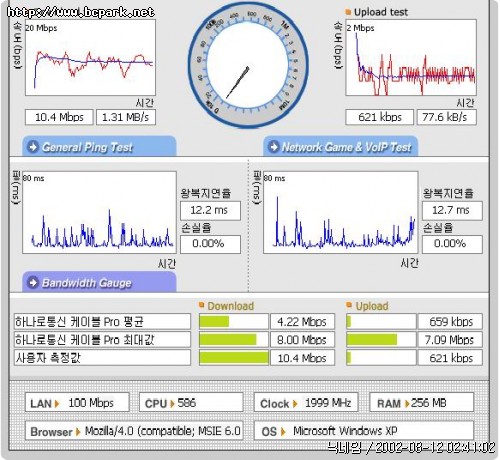Select the 621 kbps upload field below the graph
This screenshot has height=460, width=500.
pos(379,117)
